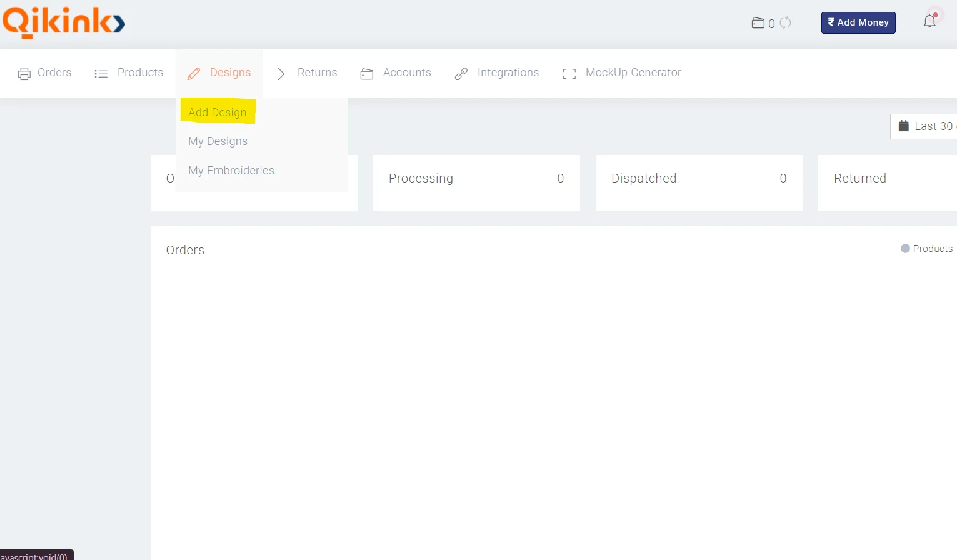957x560 pixels.
Task: Click the Integrations link icon
Action: pyautogui.click(x=461, y=74)
